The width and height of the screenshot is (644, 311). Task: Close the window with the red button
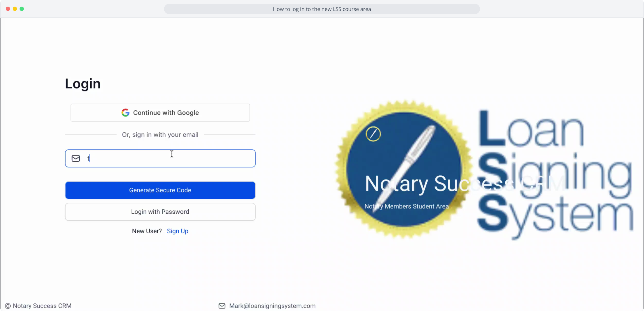point(8,9)
